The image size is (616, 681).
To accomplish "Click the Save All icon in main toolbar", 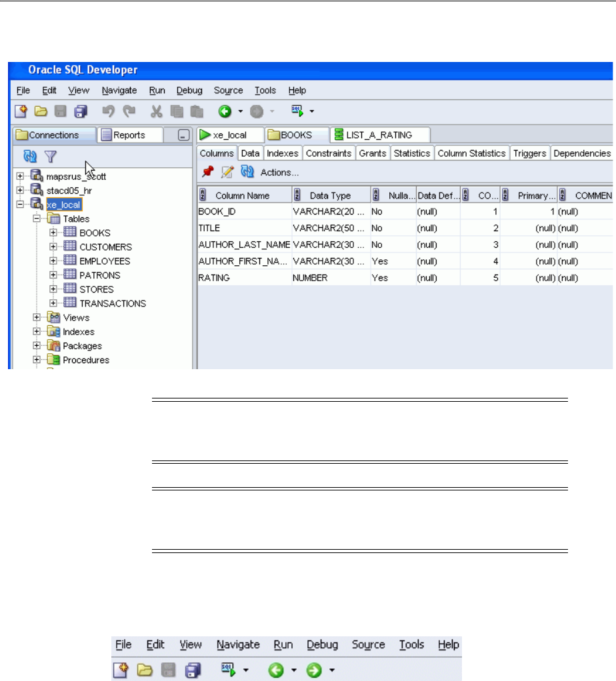I will (x=81, y=112).
